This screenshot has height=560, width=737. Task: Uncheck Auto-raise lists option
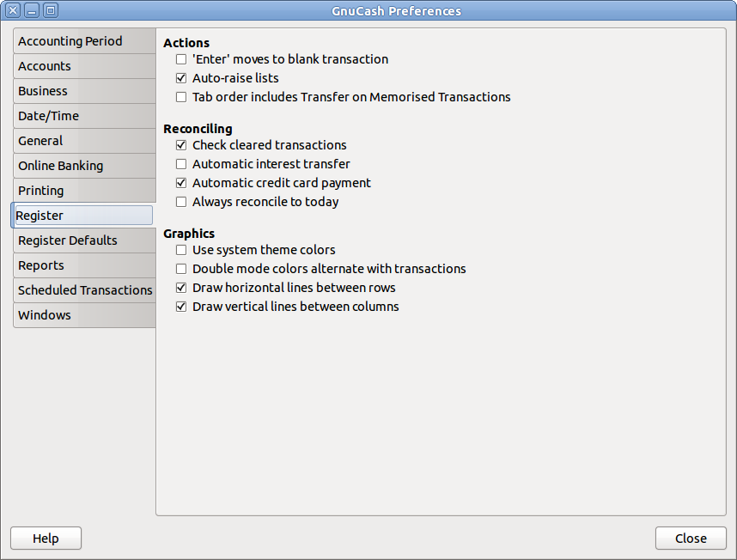181,78
